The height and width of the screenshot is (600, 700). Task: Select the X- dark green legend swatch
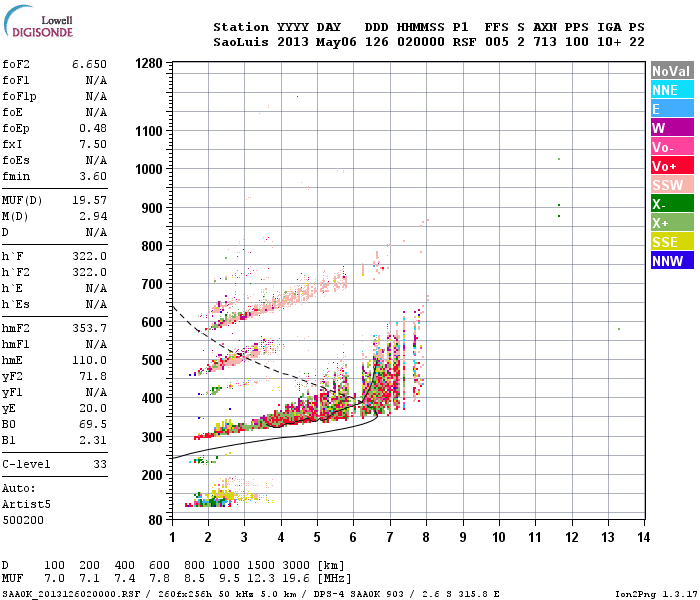coord(672,204)
